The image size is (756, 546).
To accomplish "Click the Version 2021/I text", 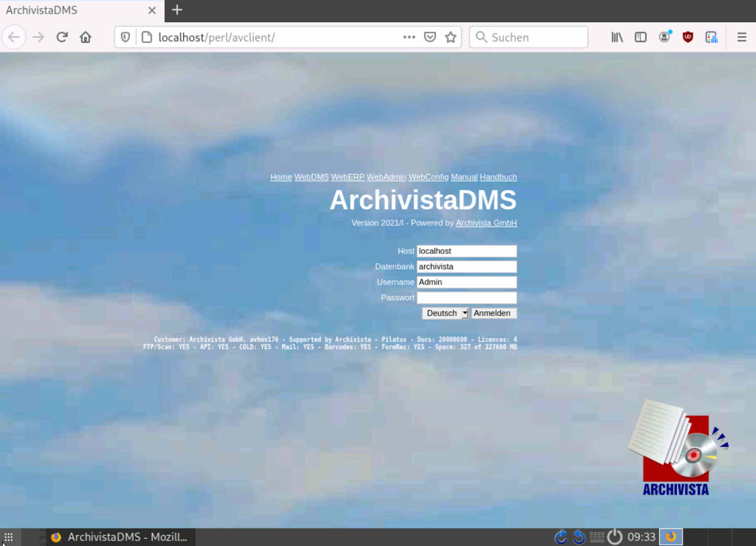I will tap(377, 223).
